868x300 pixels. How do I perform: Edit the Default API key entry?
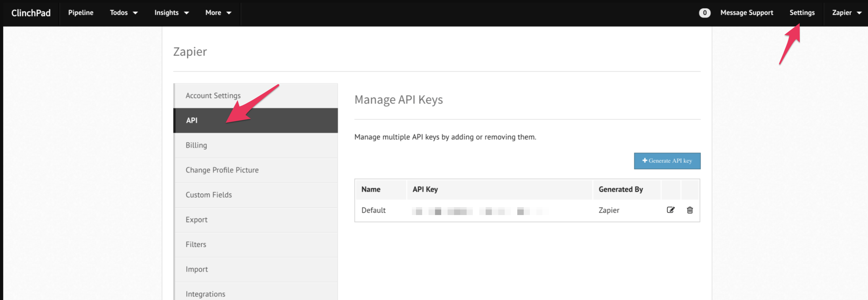pyautogui.click(x=670, y=210)
